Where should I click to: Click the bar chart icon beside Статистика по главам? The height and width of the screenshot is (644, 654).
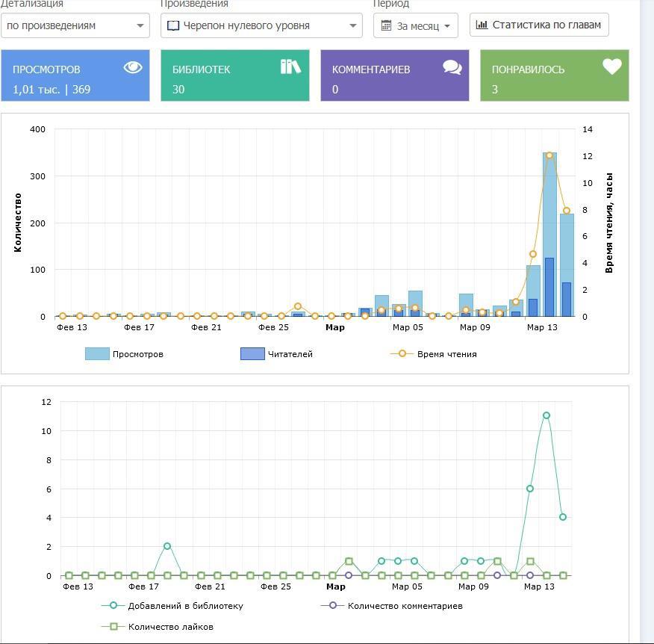(482, 25)
